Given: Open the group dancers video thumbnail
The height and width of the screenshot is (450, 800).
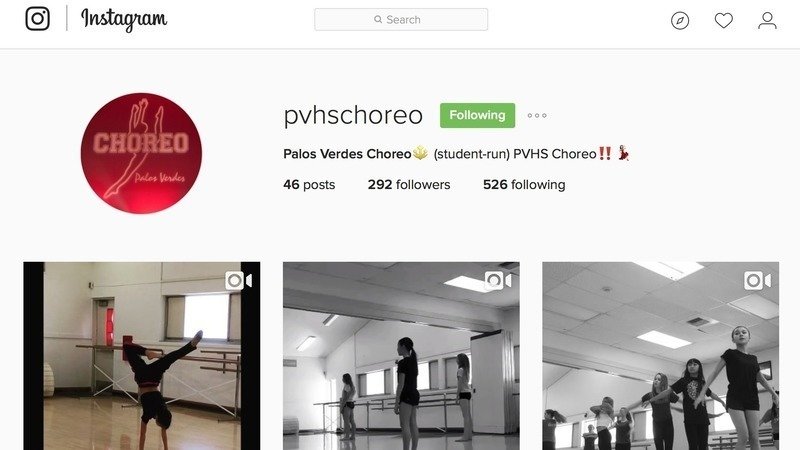Looking at the screenshot, I should pyautogui.click(x=661, y=356).
